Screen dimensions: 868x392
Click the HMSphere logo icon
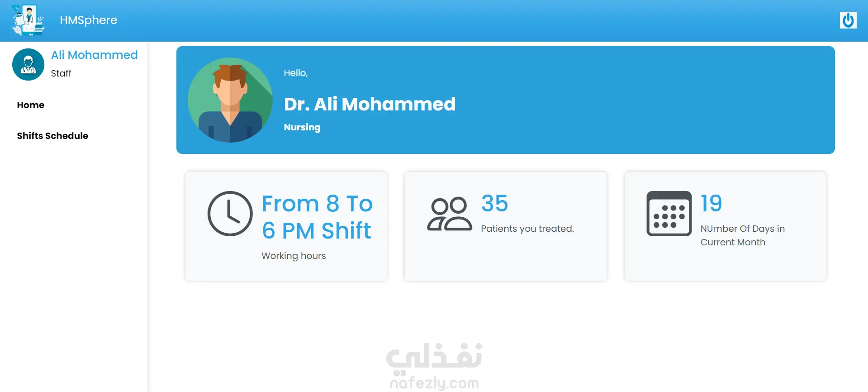coord(28,20)
